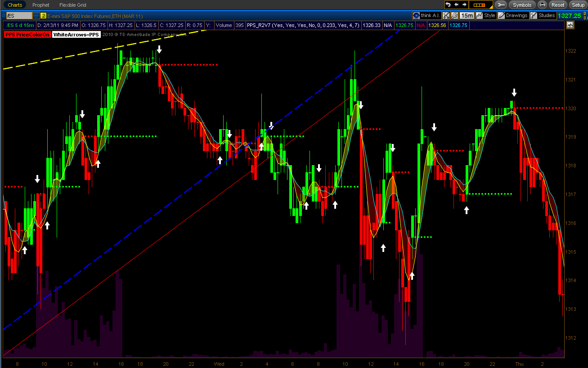The width and height of the screenshot is (588, 368).
Task: Click the Style line-chart icon
Action: point(479,15)
